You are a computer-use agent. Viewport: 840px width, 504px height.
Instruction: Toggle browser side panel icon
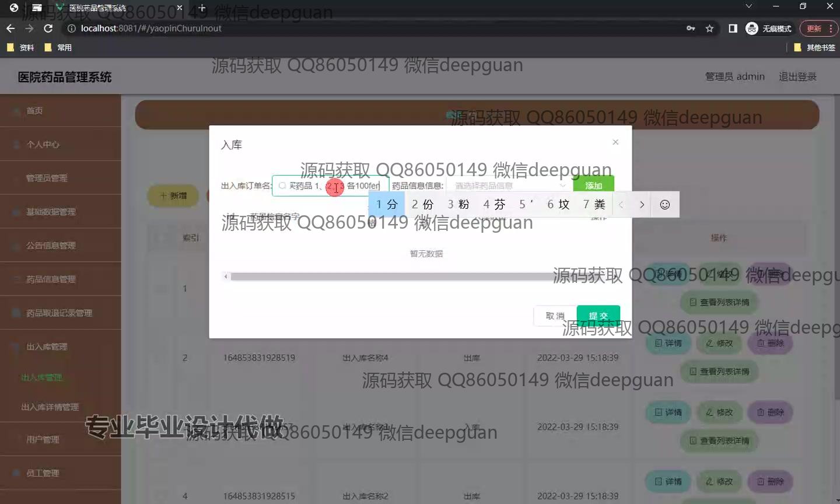pos(733,28)
